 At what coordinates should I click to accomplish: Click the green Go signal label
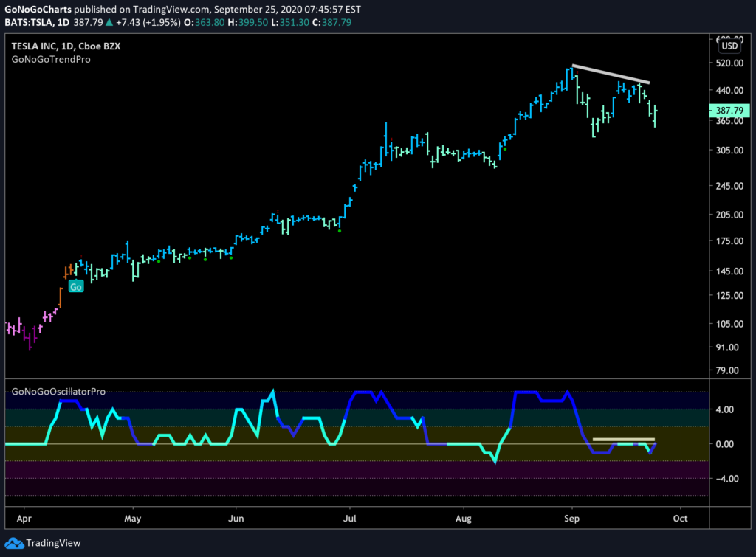click(x=76, y=287)
